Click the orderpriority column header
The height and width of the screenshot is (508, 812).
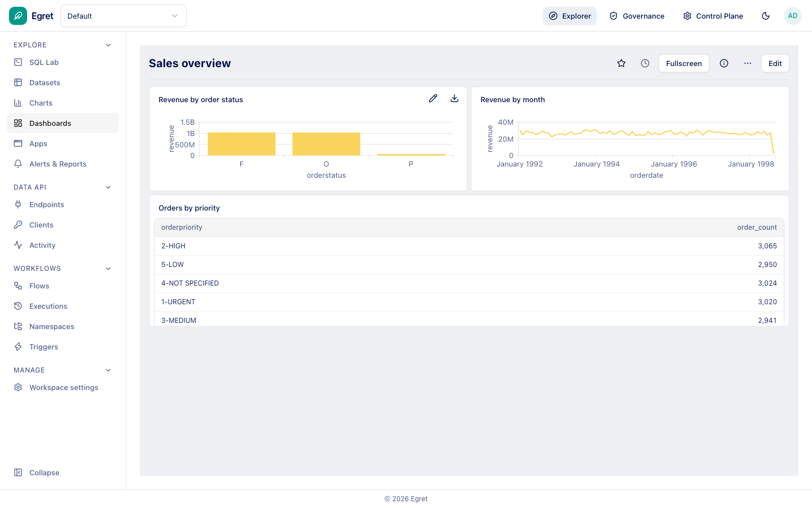pos(182,227)
